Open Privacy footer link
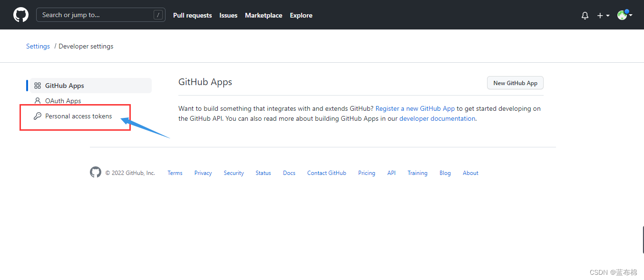Image resolution: width=644 pixels, height=280 pixels. click(203, 173)
